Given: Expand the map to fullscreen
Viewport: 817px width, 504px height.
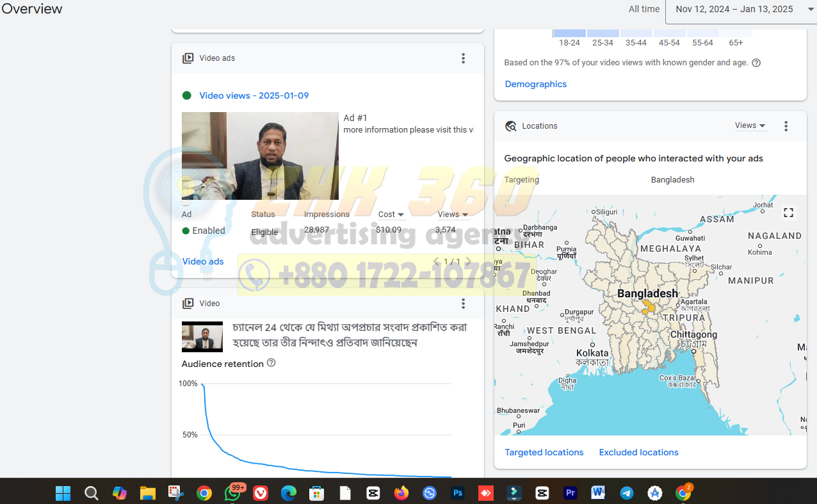Looking at the screenshot, I should coord(789,213).
